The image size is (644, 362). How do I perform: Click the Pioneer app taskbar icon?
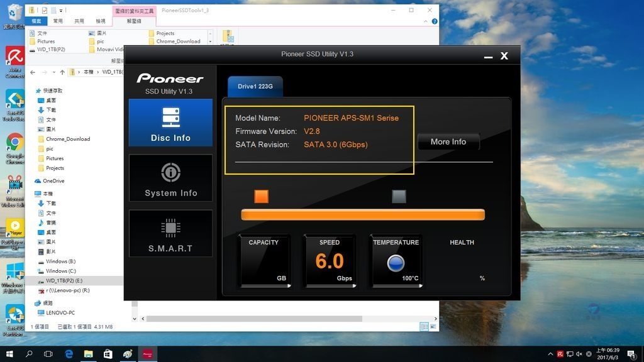148,354
